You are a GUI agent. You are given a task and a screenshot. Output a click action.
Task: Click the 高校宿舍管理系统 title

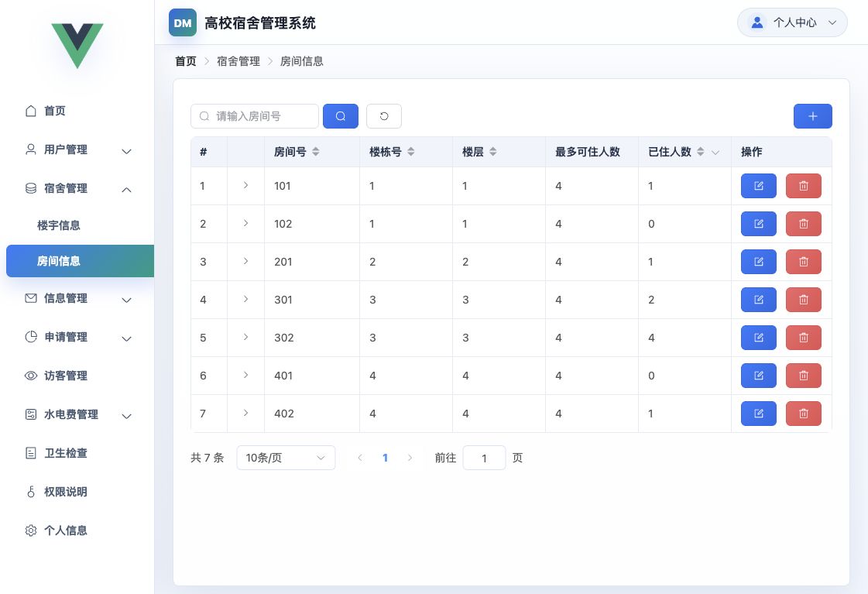click(x=260, y=22)
